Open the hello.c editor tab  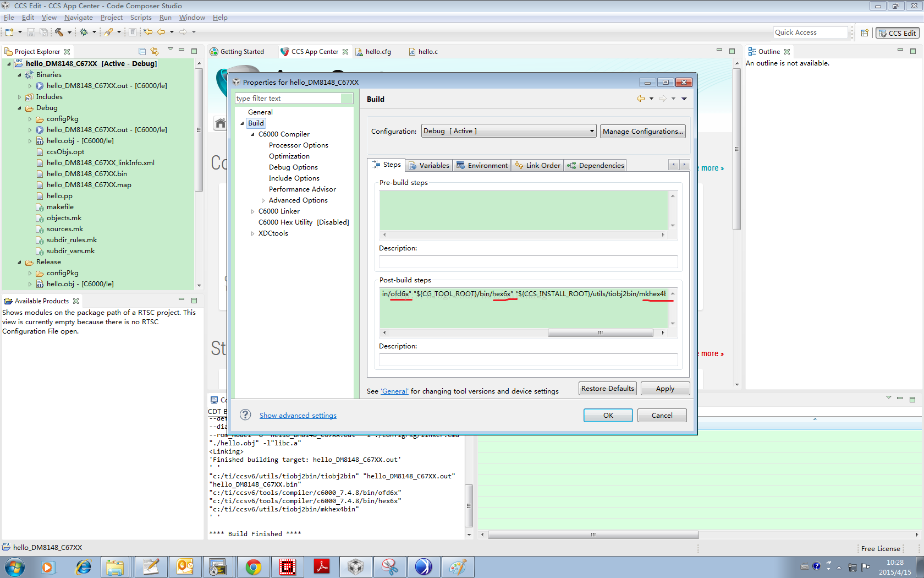pos(423,52)
